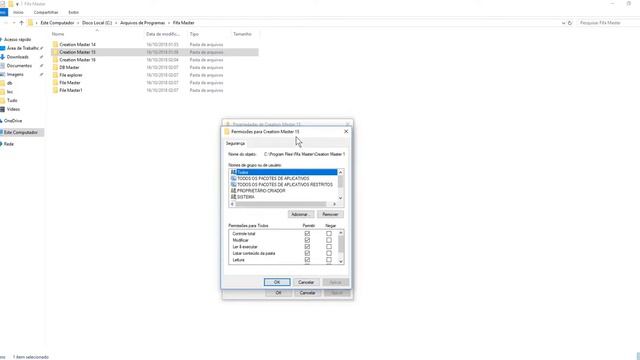Click the pin icon next to Downloads
The image size is (640, 360).
(42, 57)
